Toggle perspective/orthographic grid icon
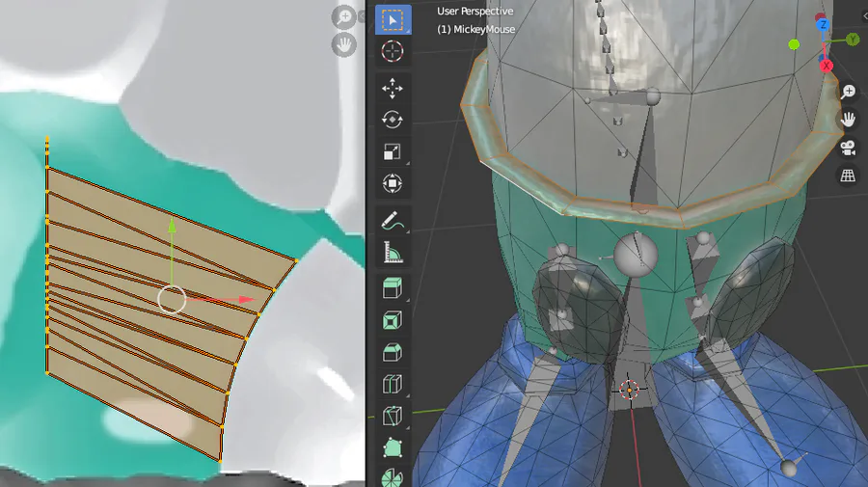Viewport: 868px width, 487px height. [x=848, y=176]
